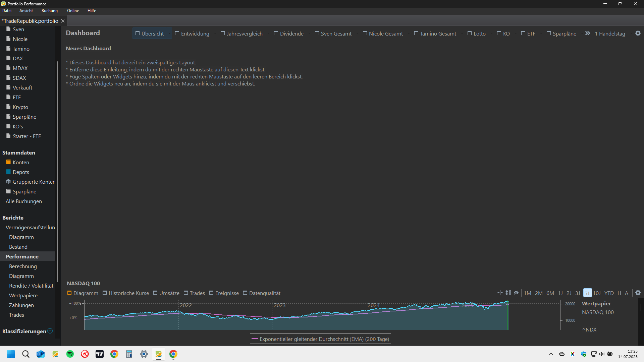Open the Online menu

pos(73,11)
